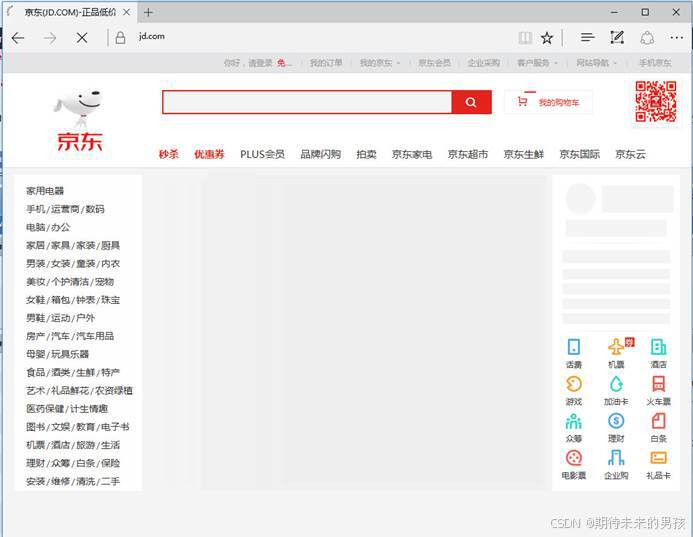
Task: Expand the 客户服务 dropdown
Action: coord(537,63)
